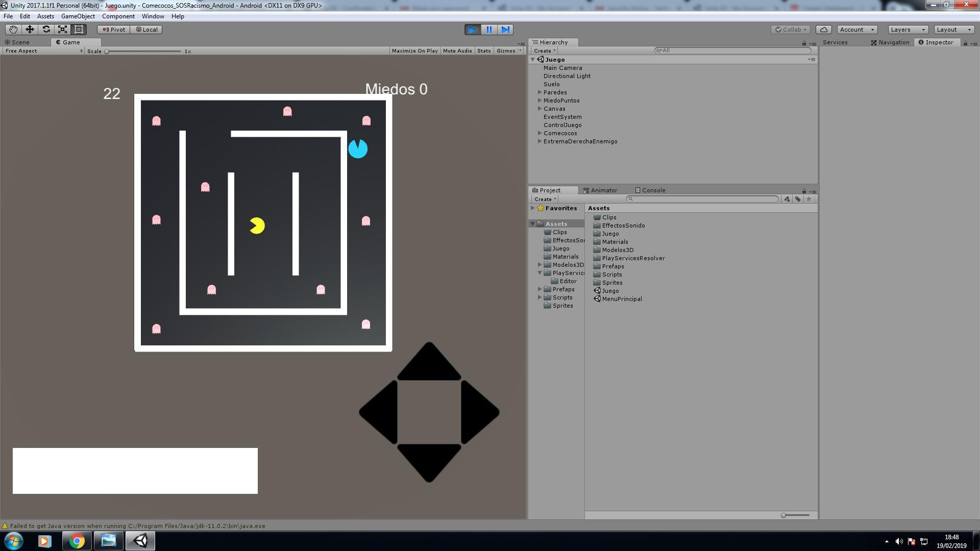This screenshot has width=980, height=551.
Task: Open the Juego scene asset in Assets list
Action: click(610, 291)
